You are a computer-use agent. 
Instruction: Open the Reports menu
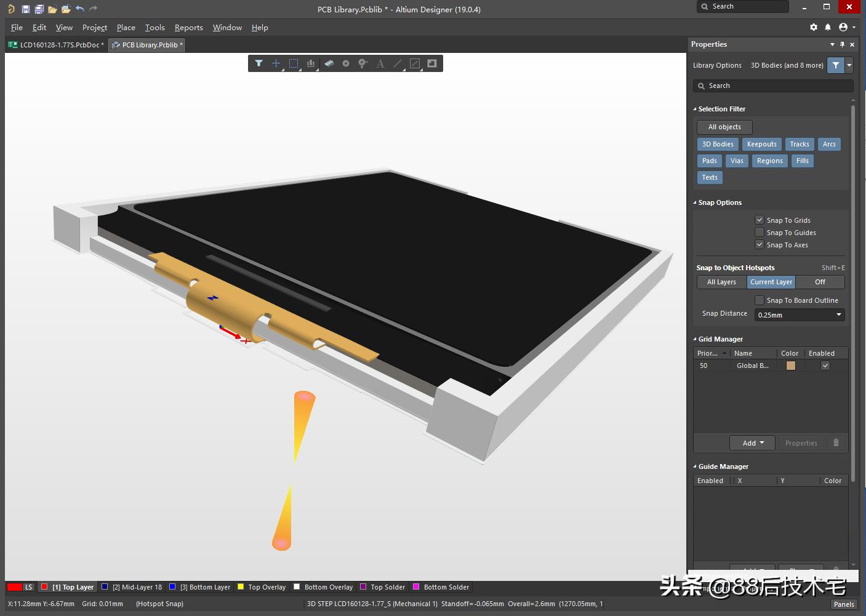click(x=188, y=27)
